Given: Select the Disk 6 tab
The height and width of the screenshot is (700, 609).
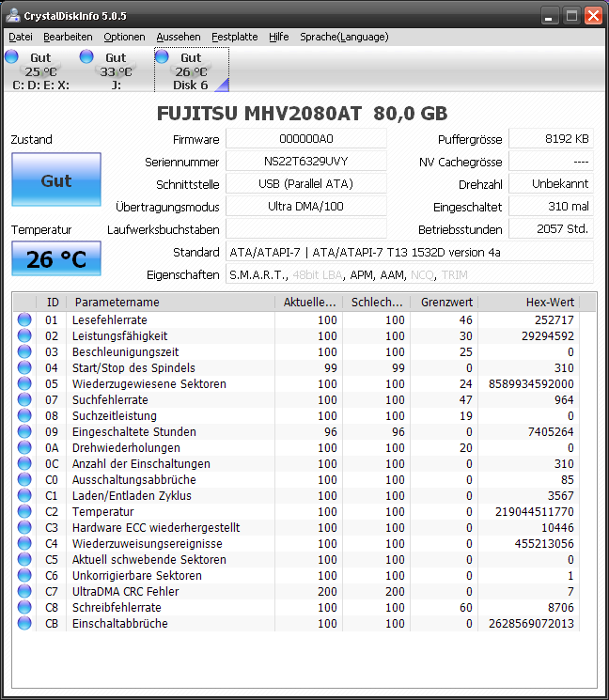Looking at the screenshot, I should (192, 70).
